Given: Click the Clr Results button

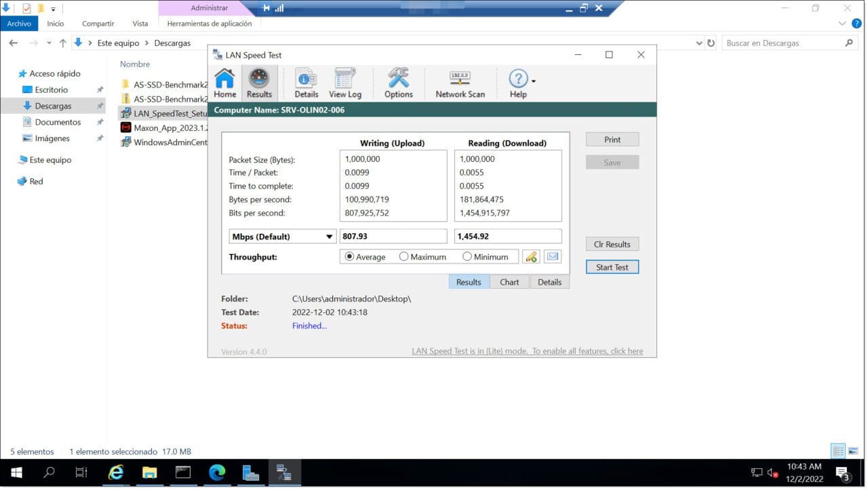Looking at the screenshot, I should click(x=612, y=244).
